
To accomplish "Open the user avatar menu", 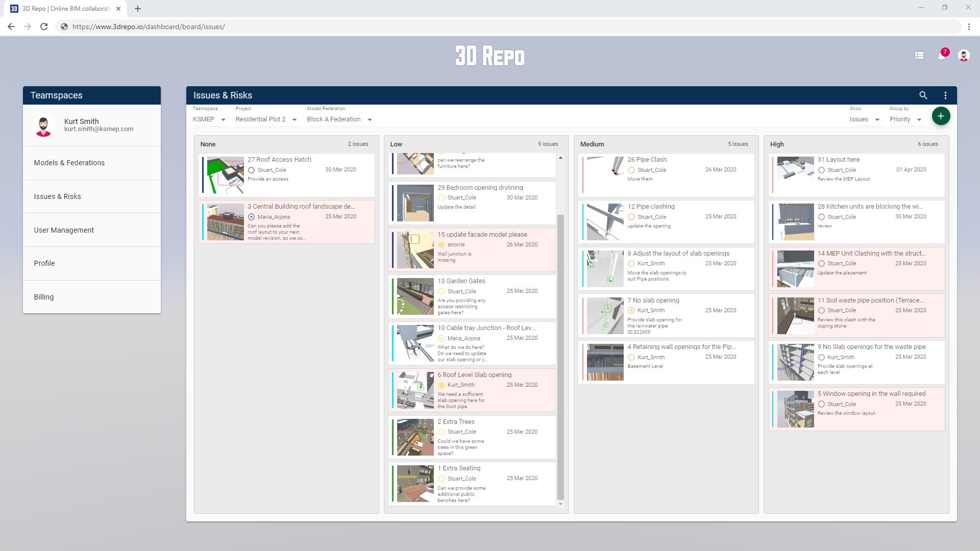I will tap(963, 56).
